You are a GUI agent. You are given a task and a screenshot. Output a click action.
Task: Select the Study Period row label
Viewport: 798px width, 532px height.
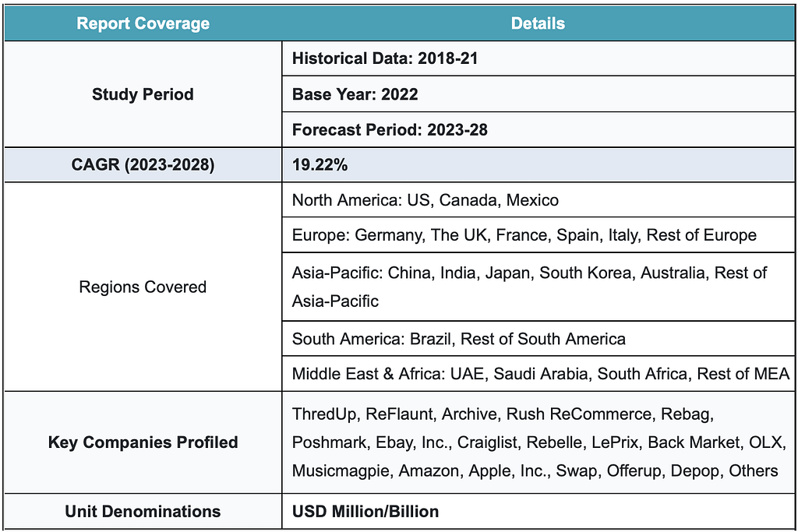tap(143, 94)
